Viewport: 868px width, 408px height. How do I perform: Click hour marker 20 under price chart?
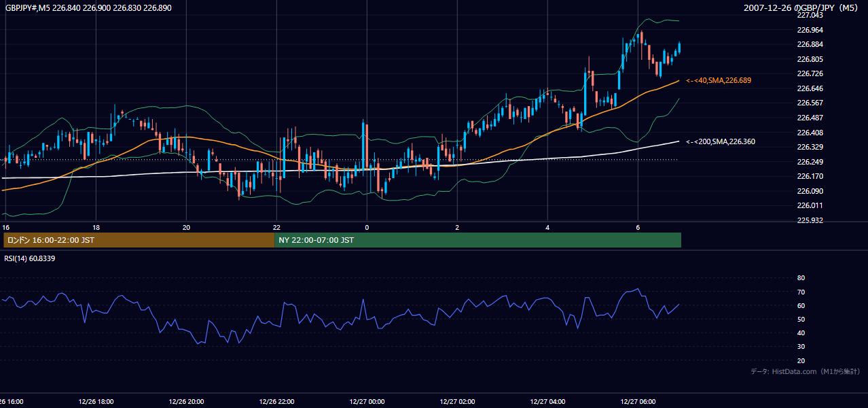click(x=186, y=226)
